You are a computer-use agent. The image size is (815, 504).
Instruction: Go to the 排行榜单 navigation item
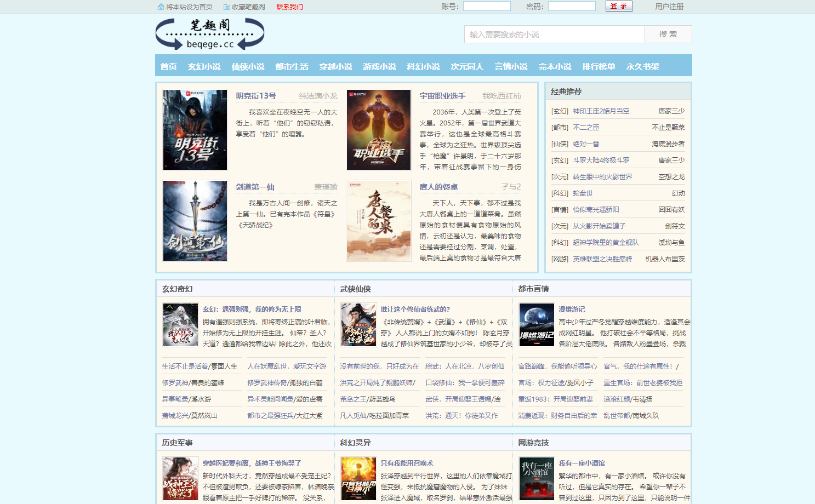point(599,66)
